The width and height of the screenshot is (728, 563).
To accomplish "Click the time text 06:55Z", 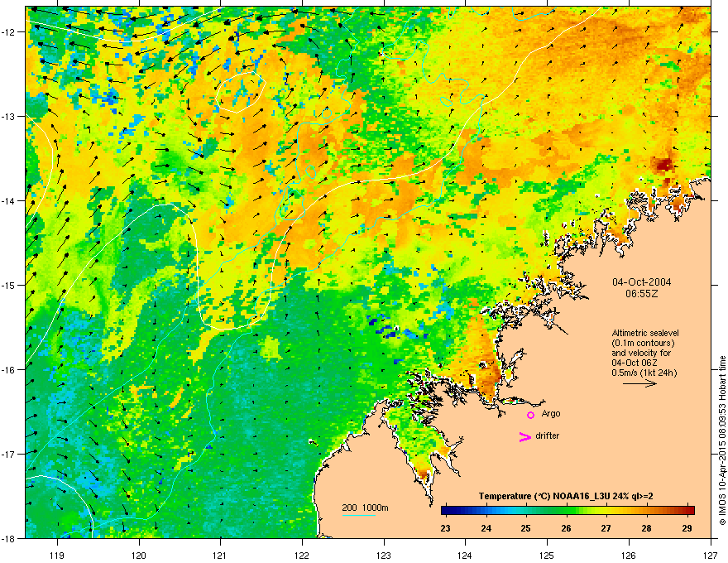I will pyautogui.click(x=641, y=294).
